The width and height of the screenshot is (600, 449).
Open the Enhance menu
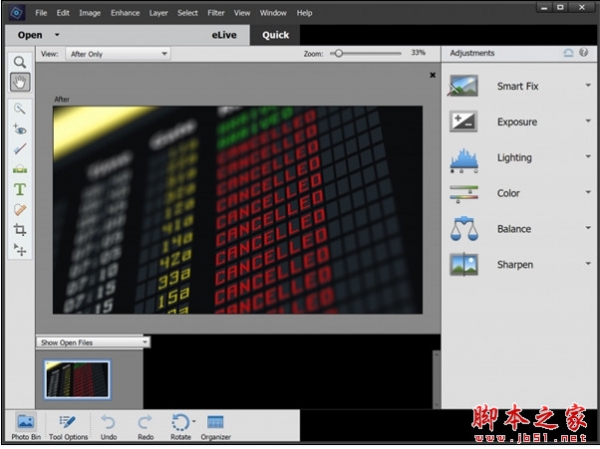[x=125, y=13]
